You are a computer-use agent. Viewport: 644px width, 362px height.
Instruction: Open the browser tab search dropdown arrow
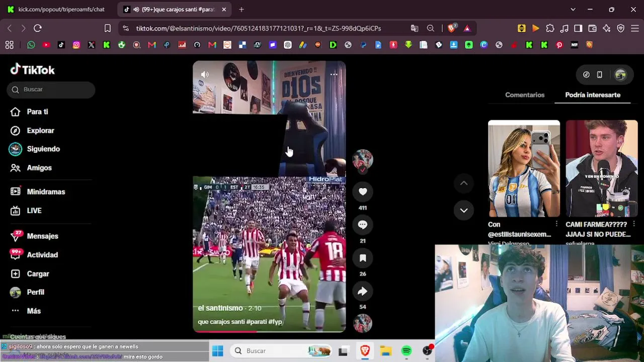point(573,9)
